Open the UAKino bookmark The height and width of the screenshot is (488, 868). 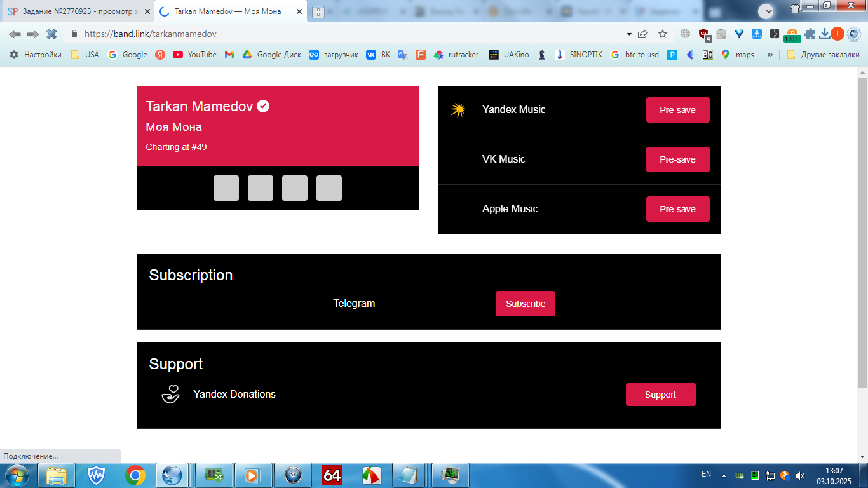[x=508, y=55]
